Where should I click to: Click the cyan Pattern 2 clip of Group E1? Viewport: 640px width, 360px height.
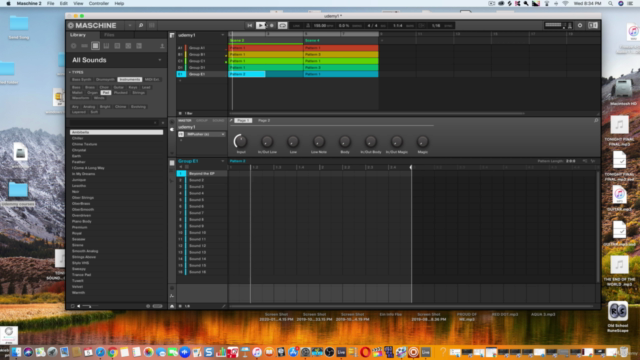coord(247,74)
